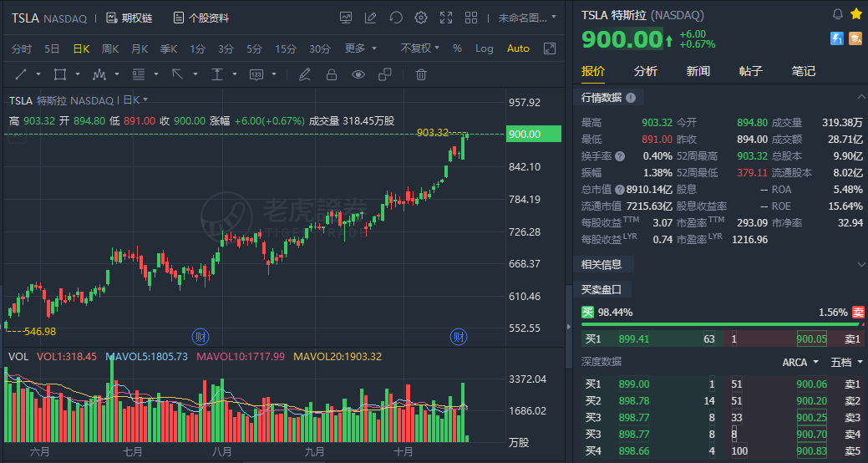Viewport: 868px width, 463px height.
Task: Open the 五档 depth level dropdown
Action: [x=847, y=362]
